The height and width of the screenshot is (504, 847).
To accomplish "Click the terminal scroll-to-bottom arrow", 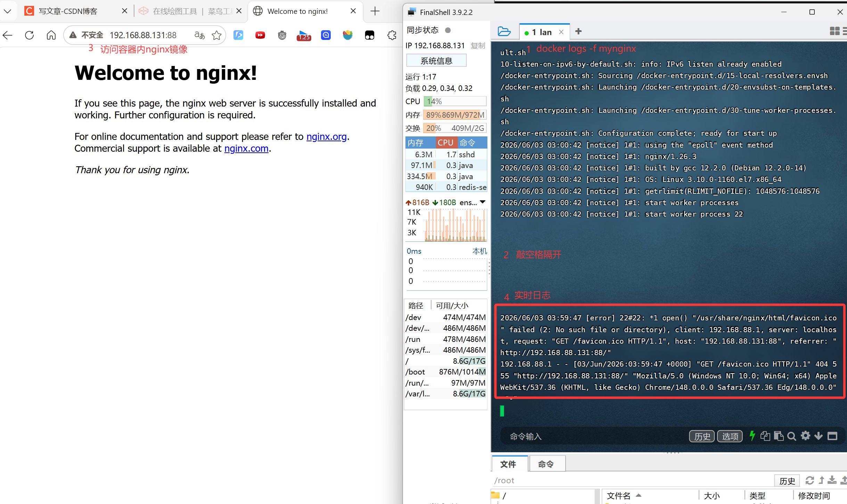I will (x=819, y=436).
